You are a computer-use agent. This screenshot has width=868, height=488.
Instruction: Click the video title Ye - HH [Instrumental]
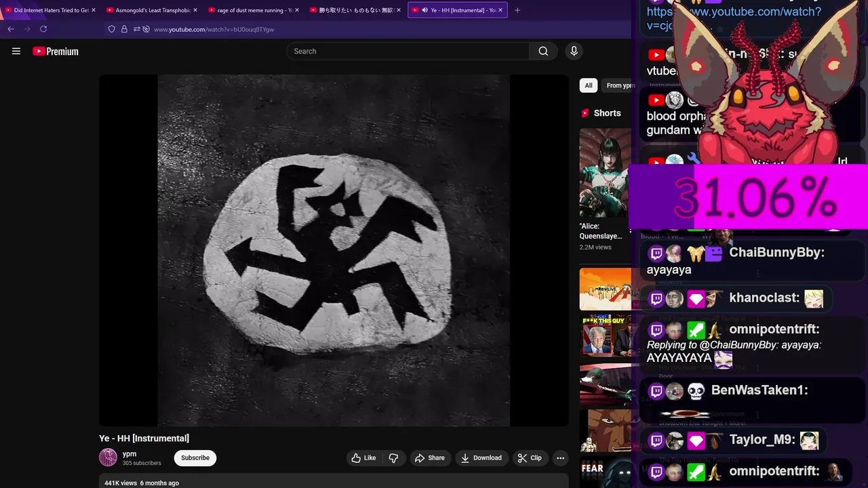click(144, 439)
